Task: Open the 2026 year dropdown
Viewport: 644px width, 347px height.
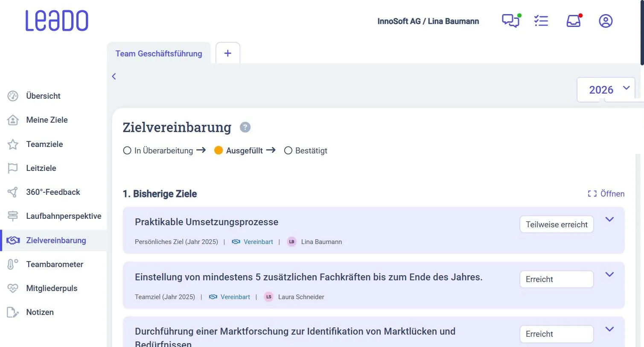Action: pyautogui.click(x=606, y=89)
